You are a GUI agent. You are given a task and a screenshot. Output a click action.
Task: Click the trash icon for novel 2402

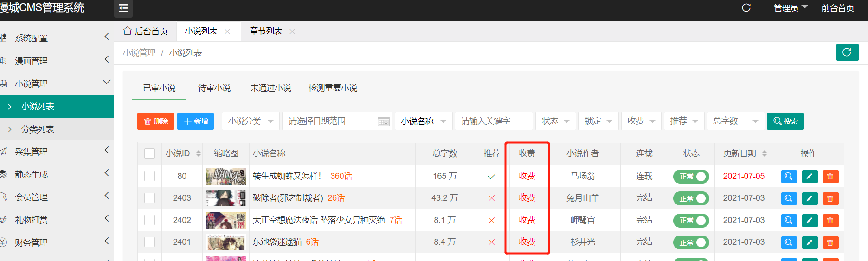click(830, 221)
